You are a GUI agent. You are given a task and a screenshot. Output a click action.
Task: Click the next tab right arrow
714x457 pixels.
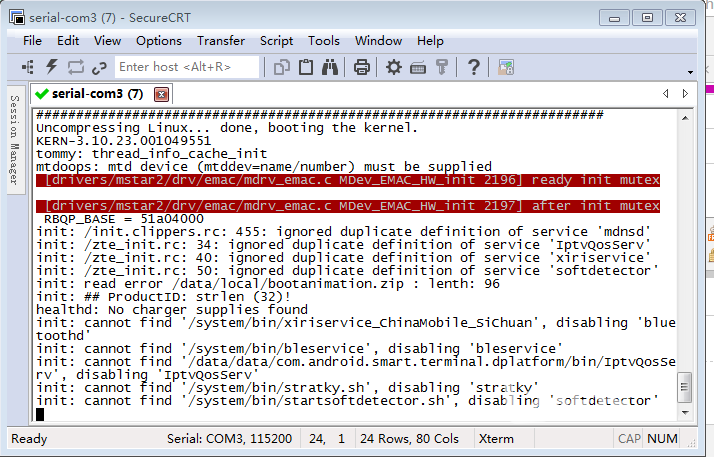click(685, 94)
